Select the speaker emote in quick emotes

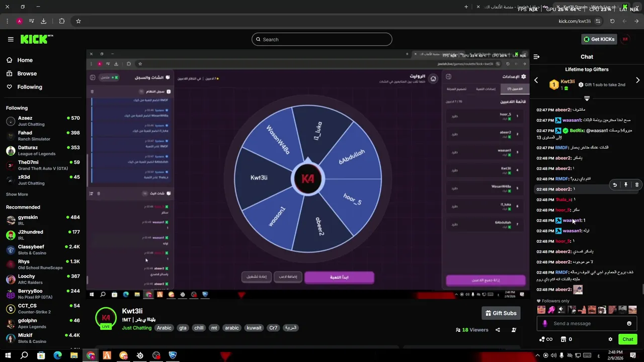[561, 310]
